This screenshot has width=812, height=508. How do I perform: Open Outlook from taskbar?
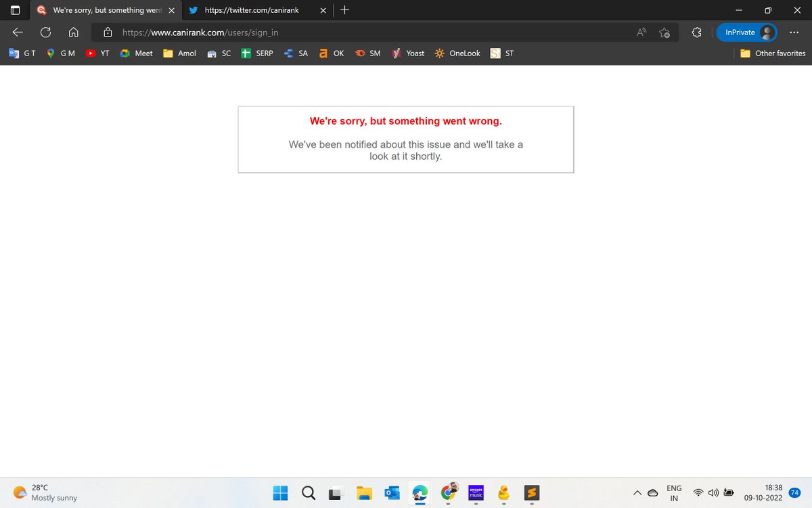[x=392, y=492]
